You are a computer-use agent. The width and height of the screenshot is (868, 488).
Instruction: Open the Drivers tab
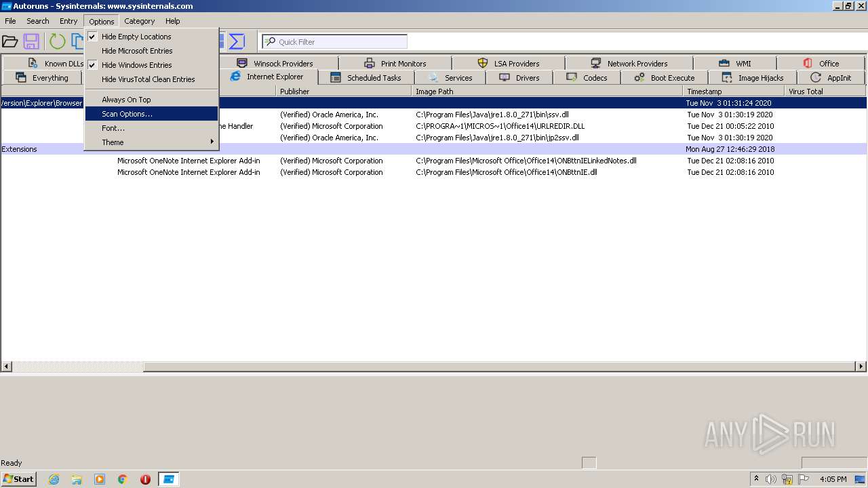pyautogui.click(x=519, y=78)
